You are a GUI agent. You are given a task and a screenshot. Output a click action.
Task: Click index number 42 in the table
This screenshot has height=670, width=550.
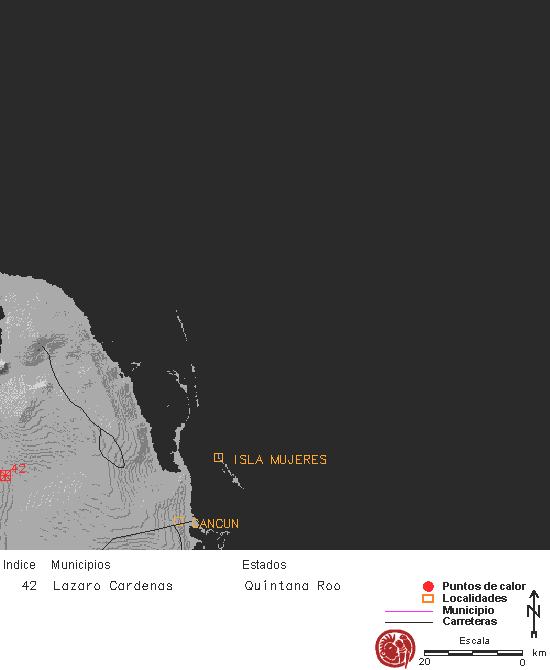(29, 585)
